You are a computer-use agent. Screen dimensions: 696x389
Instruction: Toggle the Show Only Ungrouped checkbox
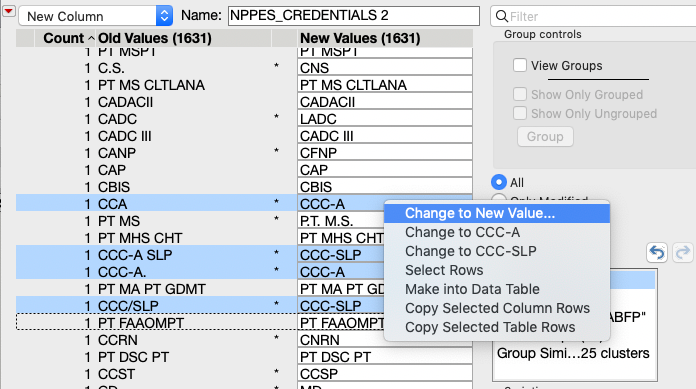tap(520, 113)
